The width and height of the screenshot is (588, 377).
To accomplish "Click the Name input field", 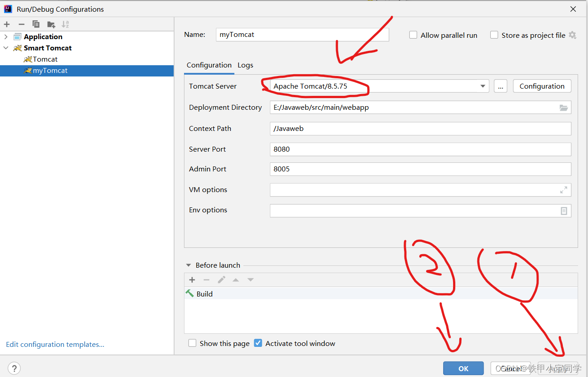I will (x=302, y=35).
